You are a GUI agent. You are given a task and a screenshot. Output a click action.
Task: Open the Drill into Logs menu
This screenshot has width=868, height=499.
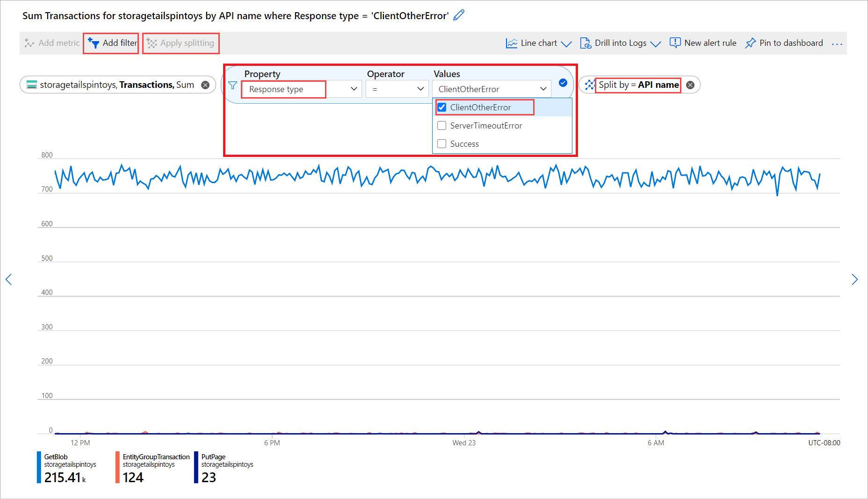tap(620, 43)
